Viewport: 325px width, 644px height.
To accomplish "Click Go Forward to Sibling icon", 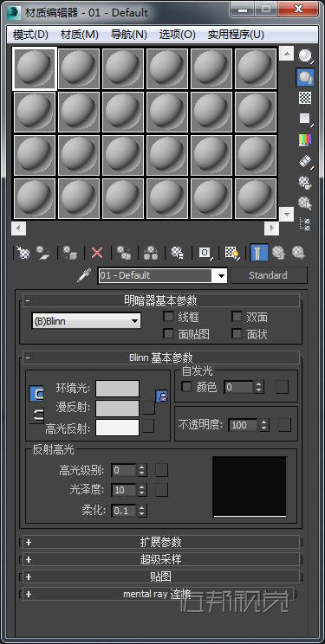I will coord(298,253).
